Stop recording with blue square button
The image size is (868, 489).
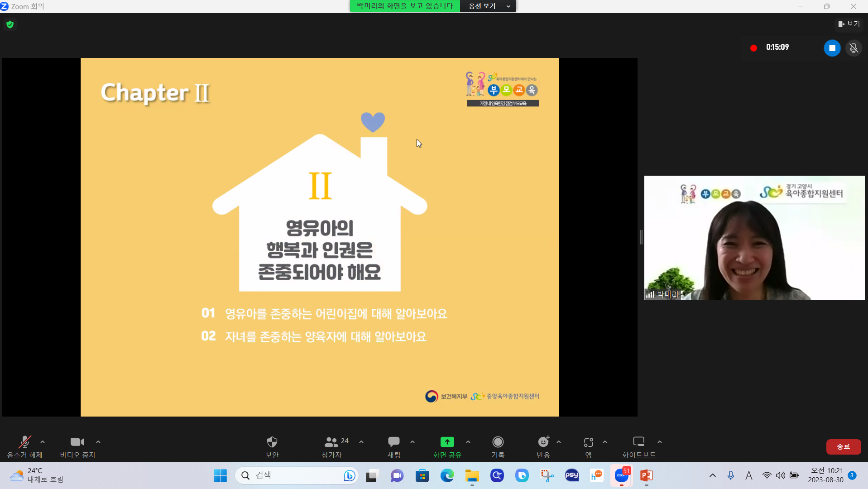(832, 48)
